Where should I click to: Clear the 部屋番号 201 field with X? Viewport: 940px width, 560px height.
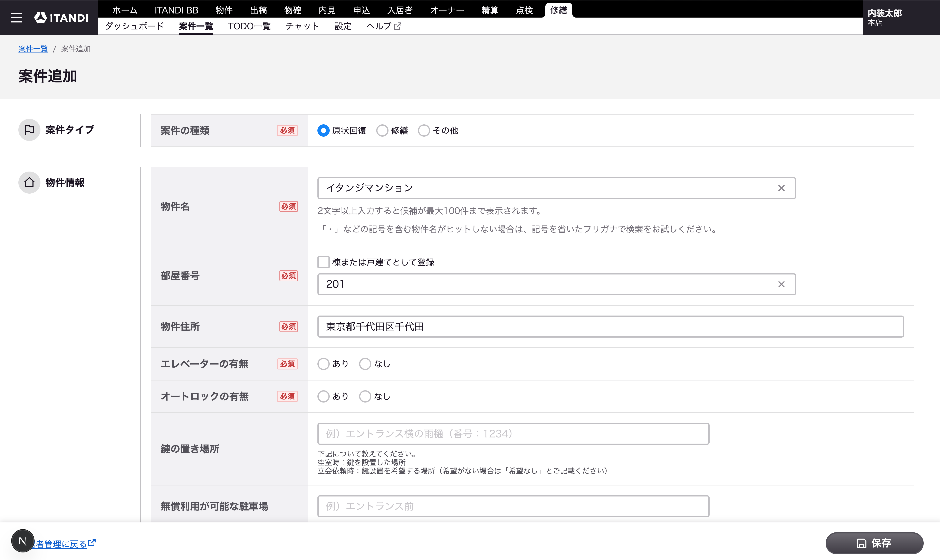(781, 284)
